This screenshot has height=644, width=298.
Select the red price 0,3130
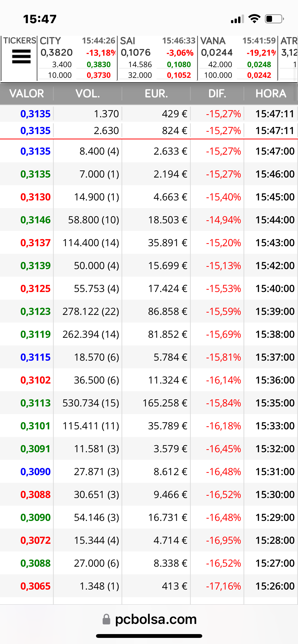[35, 197]
